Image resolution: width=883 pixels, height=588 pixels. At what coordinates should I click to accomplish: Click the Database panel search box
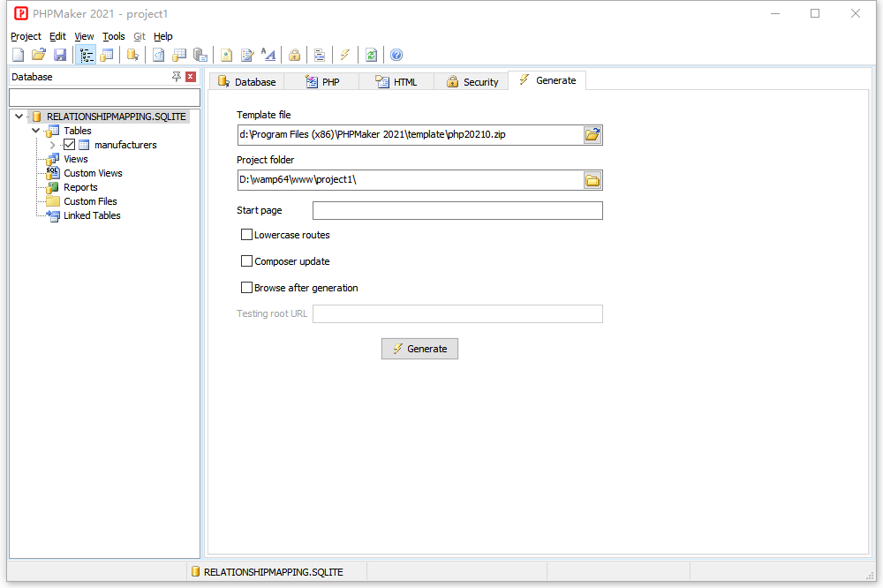pyautogui.click(x=105, y=97)
